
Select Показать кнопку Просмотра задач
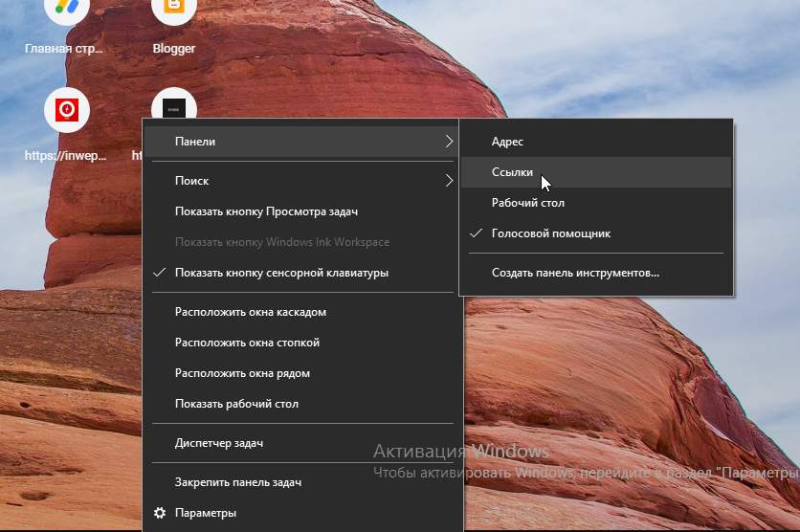click(x=302, y=211)
